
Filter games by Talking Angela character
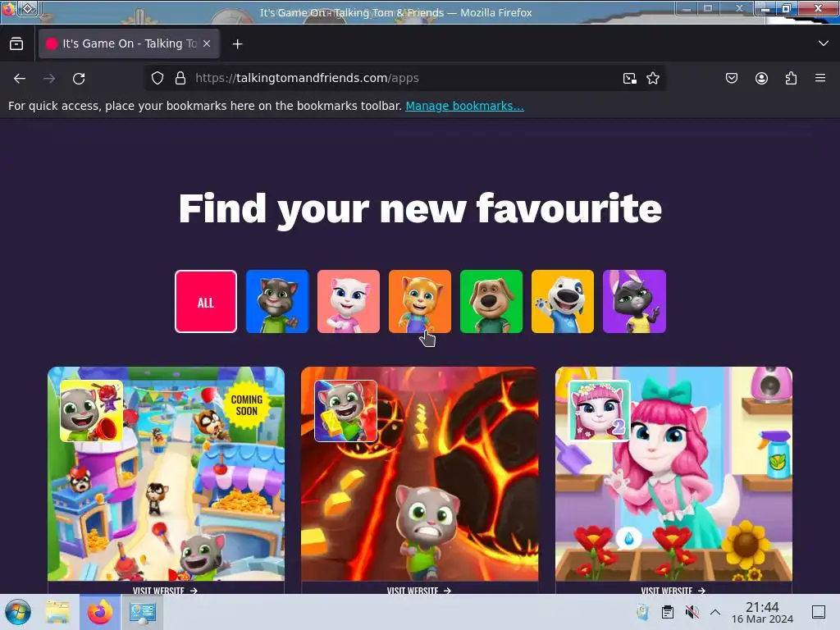(x=348, y=302)
